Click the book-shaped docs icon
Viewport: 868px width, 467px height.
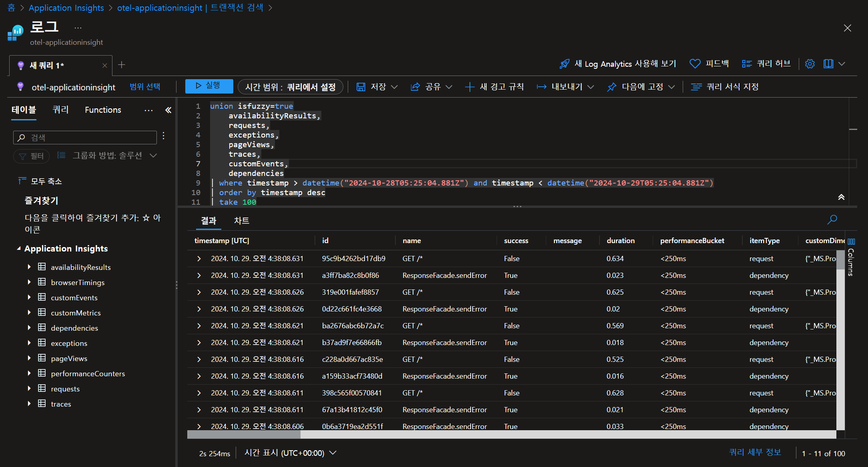pos(828,64)
